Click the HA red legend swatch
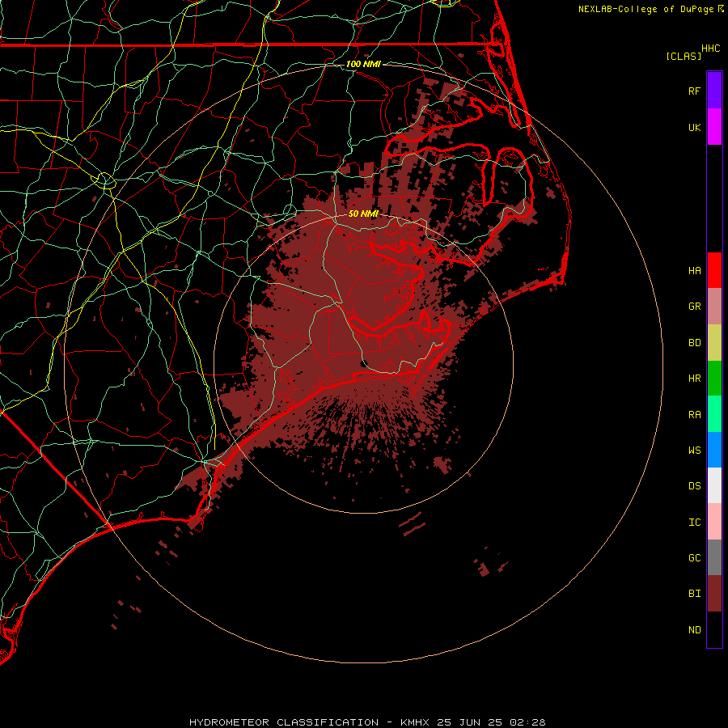Image resolution: width=728 pixels, height=728 pixels. pos(714,270)
